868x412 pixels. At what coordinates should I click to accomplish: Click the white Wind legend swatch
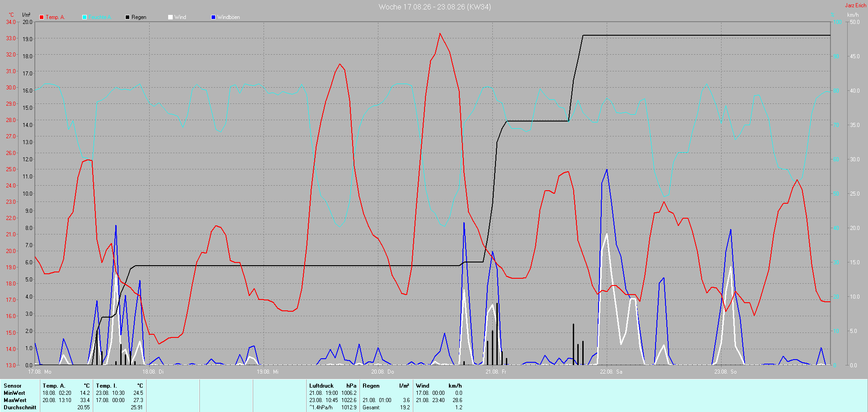tap(170, 17)
